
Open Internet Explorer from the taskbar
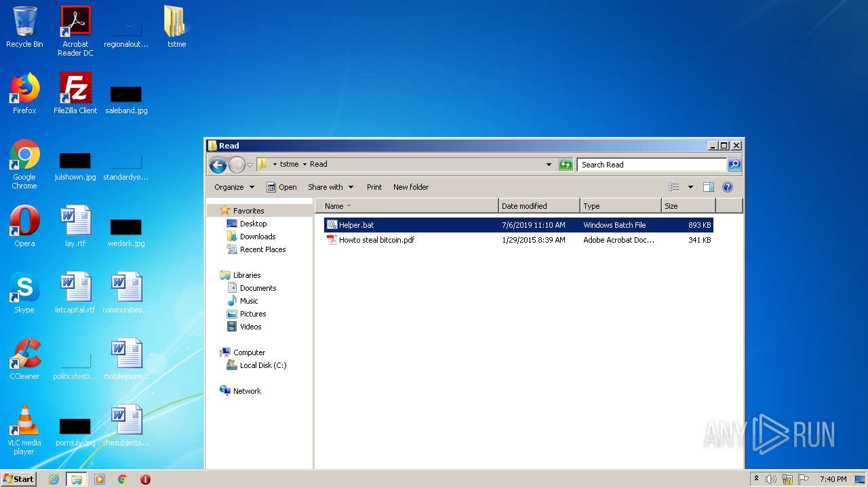point(54,479)
